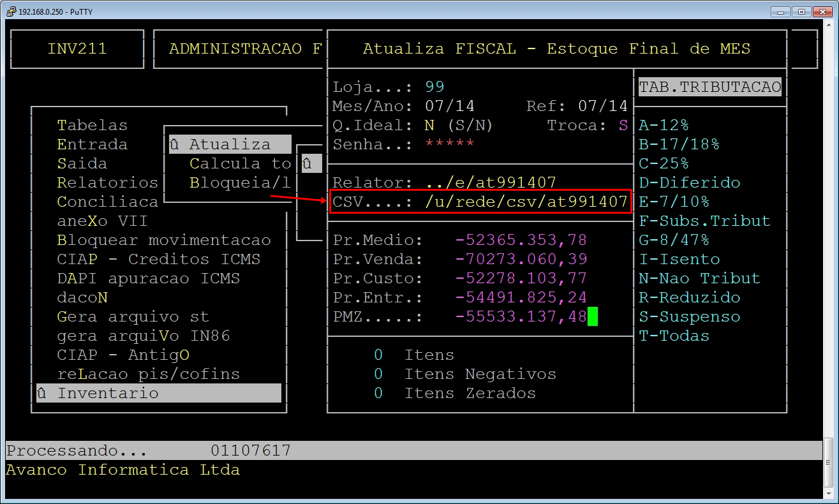Open reLacao pis/cofins entry
This screenshot has width=839, height=504.
coord(149,374)
